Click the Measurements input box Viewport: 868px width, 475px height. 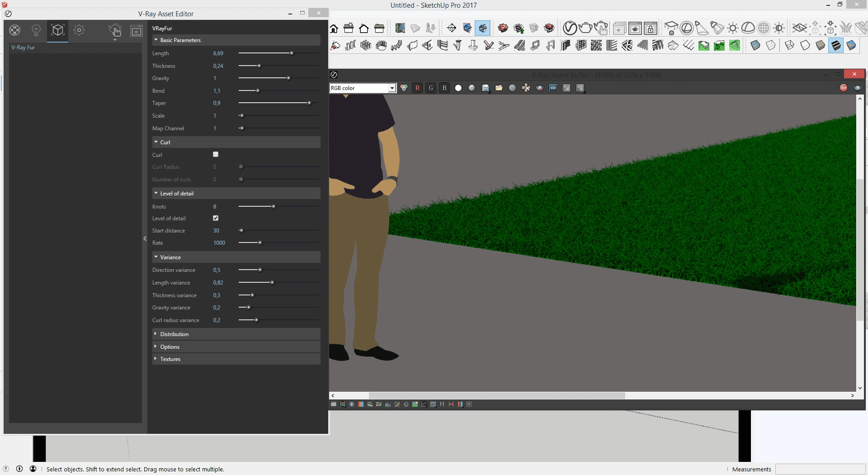[820, 469]
